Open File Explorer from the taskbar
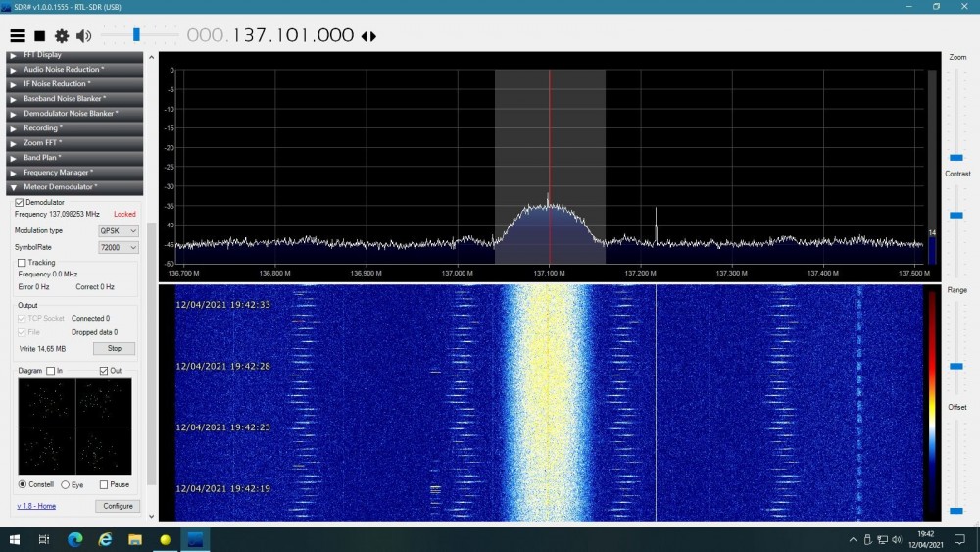The width and height of the screenshot is (980, 552). 135,539
